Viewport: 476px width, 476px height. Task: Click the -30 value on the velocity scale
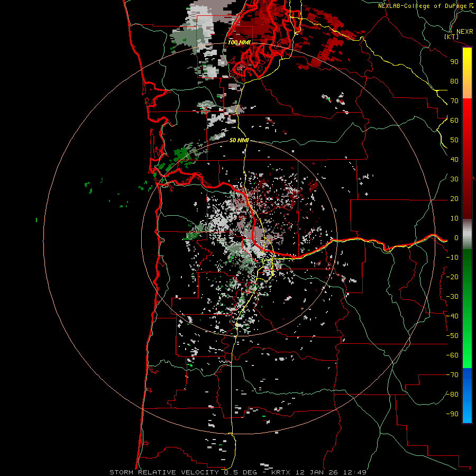click(x=452, y=297)
